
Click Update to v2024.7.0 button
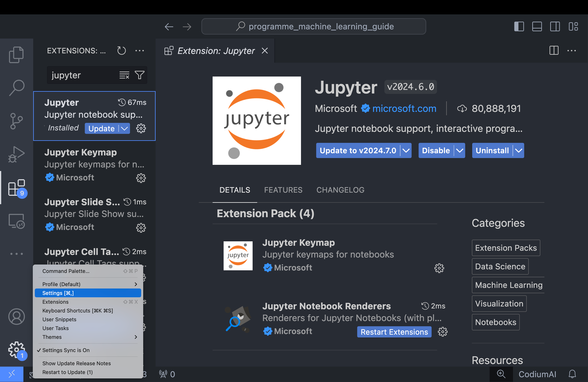pyautogui.click(x=358, y=150)
